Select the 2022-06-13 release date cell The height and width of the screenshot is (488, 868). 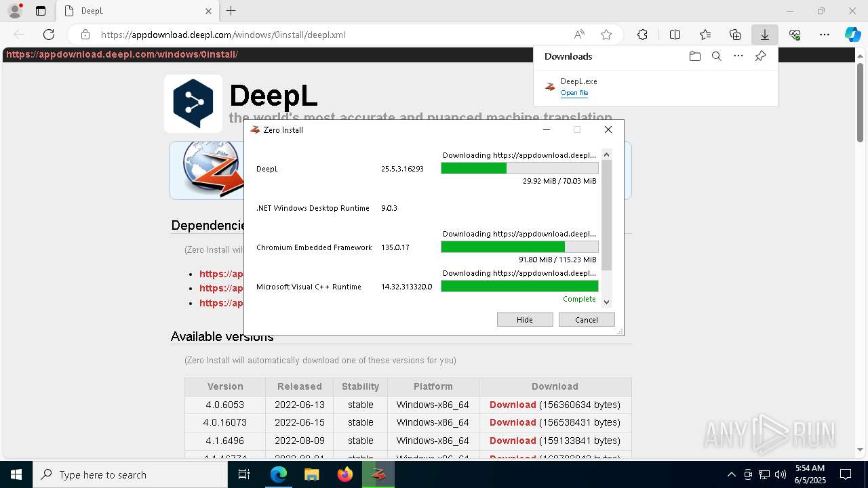pyautogui.click(x=299, y=405)
